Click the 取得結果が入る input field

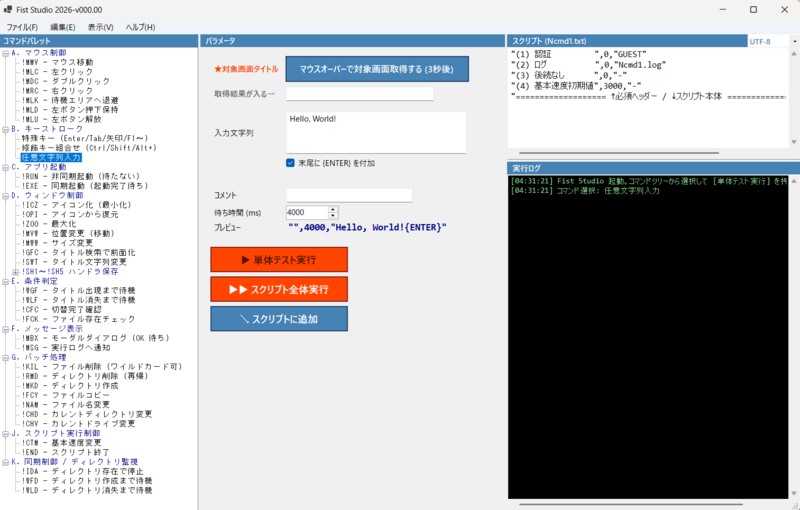pyautogui.click(x=360, y=93)
